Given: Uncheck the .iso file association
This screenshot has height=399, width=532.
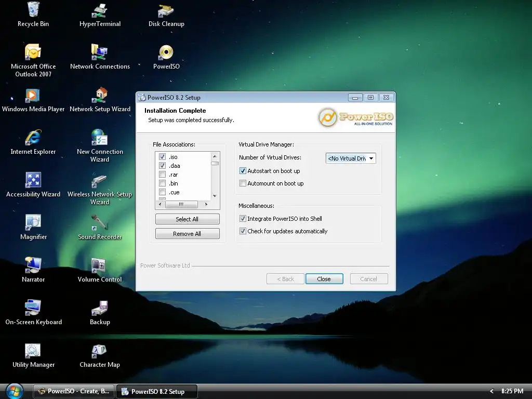Looking at the screenshot, I should 162,157.
